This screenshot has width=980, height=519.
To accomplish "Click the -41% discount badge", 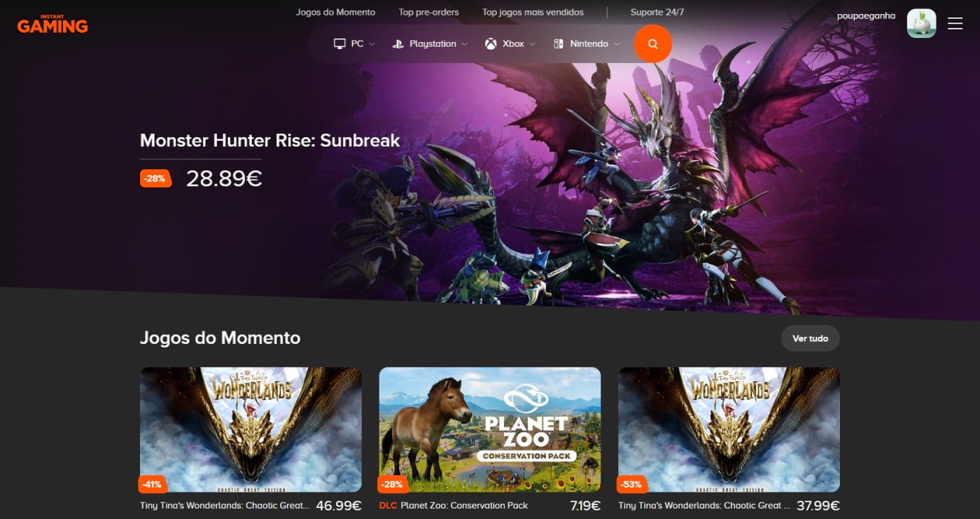I will (153, 484).
